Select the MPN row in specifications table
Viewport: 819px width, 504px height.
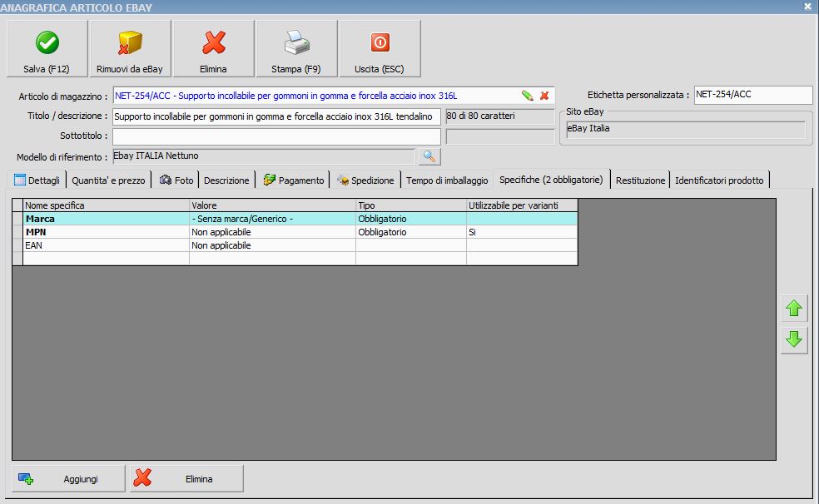tap(107, 233)
